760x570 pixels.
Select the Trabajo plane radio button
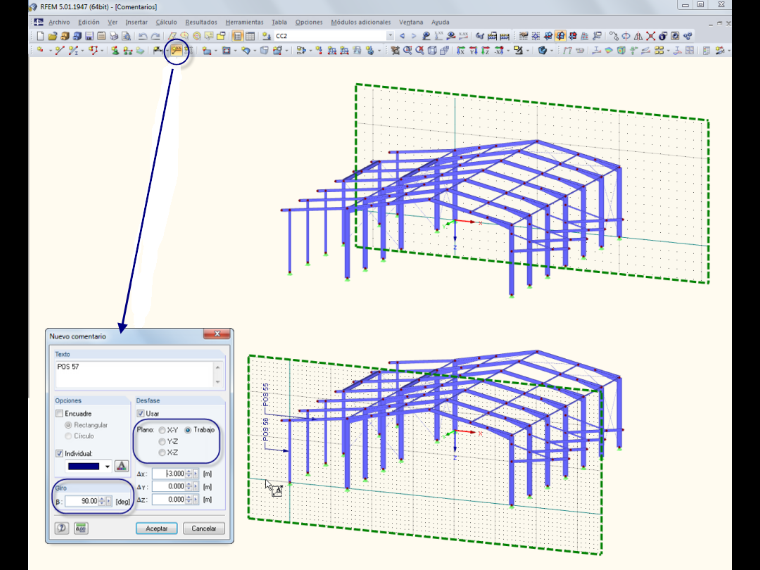[x=188, y=430]
